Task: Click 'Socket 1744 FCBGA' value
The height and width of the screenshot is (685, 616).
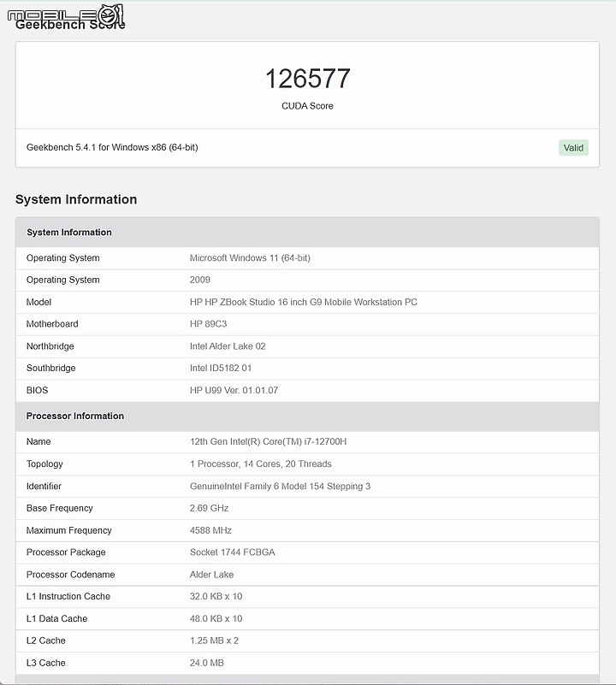Action: coord(232,552)
